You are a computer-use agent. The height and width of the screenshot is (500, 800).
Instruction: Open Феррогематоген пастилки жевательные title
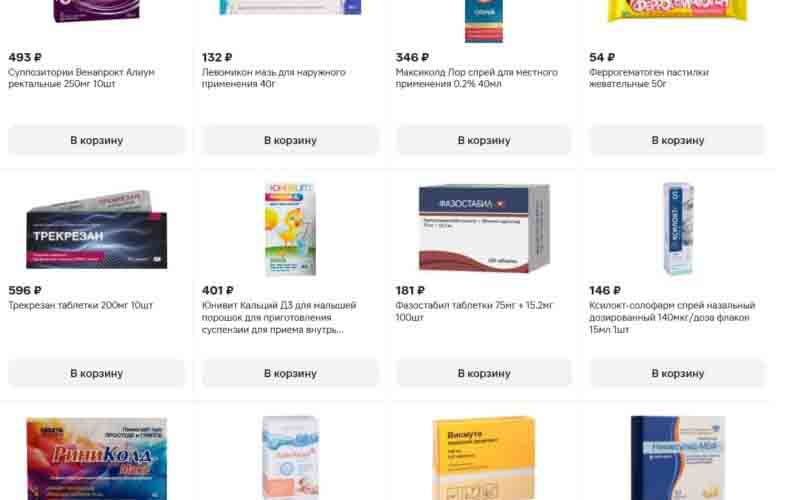pos(649,78)
